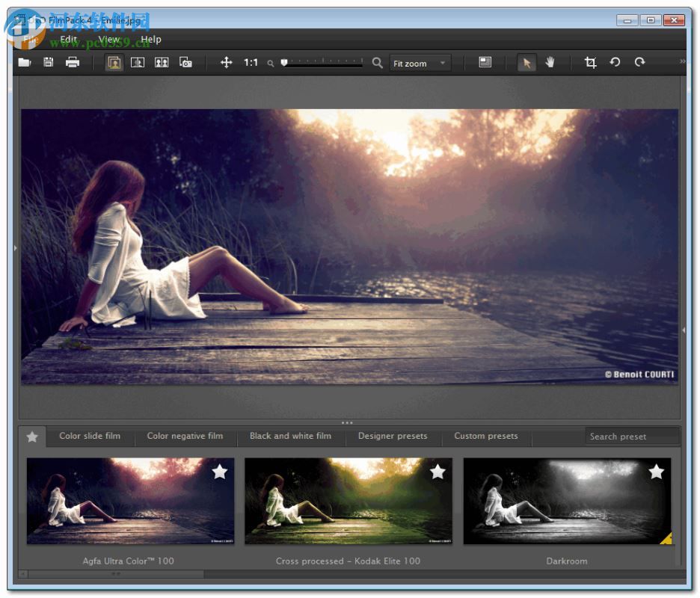Click the zoom slider handle
The width and height of the screenshot is (700, 598).
click(x=284, y=64)
